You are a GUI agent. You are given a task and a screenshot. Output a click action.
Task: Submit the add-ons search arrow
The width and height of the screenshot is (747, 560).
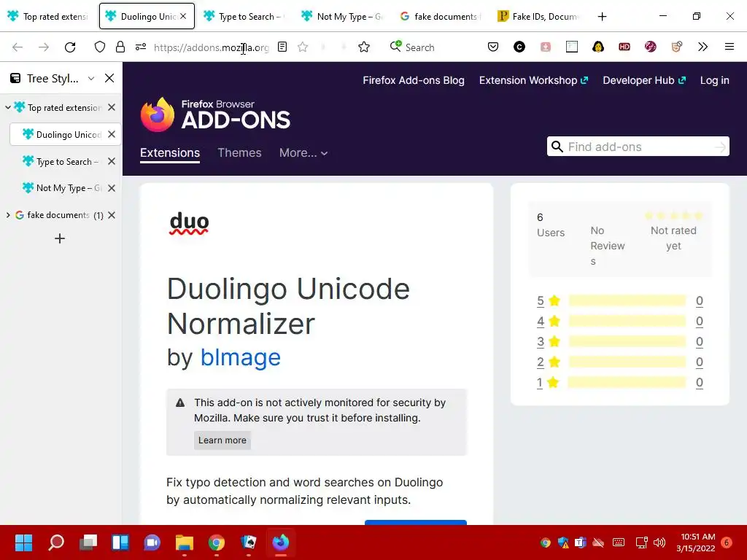(720, 147)
